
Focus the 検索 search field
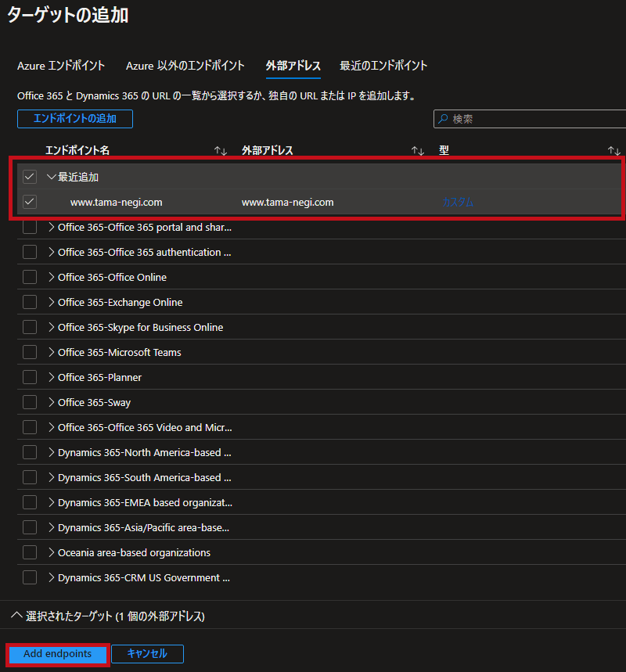(x=530, y=119)
